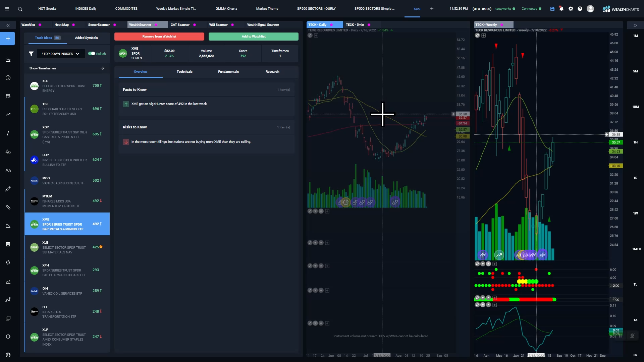Click the filter funnel icon
This screenshot has height=362, width=644.
[x=31, y=54]
